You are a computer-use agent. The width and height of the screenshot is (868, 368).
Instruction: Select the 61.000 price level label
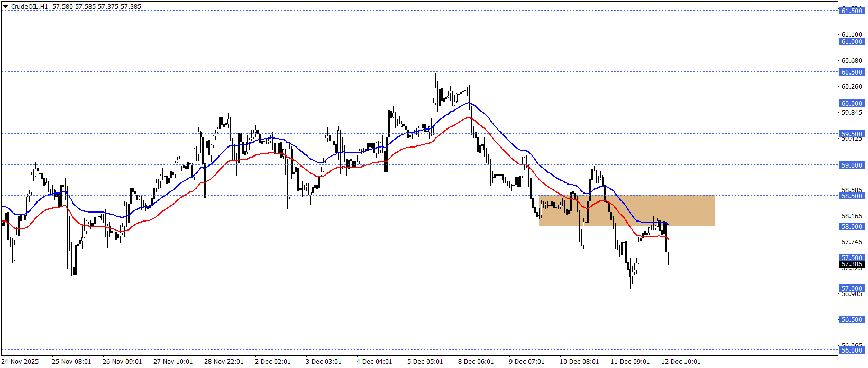coord(851,42)
